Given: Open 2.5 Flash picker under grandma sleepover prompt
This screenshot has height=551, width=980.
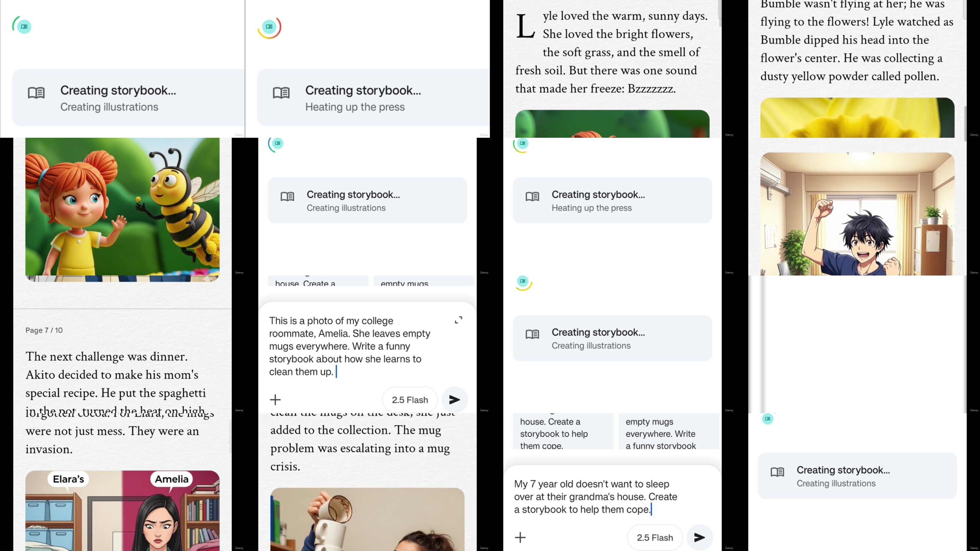Looking at the screenshot, I should 655,537.
